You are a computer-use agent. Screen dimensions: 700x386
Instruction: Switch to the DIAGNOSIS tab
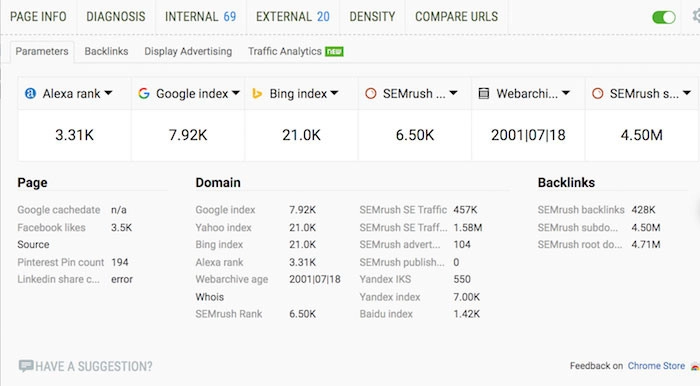[x=116, y=17]
